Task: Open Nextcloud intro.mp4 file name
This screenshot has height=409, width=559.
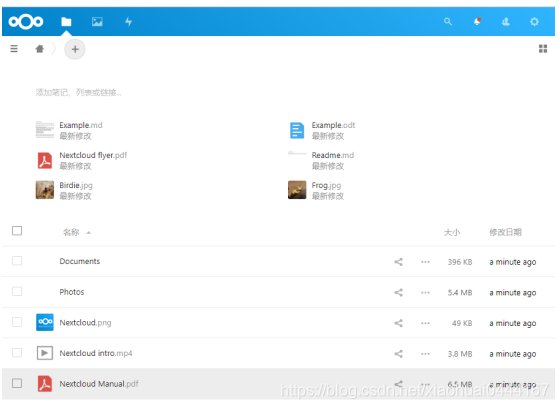Action: [96, 353]
